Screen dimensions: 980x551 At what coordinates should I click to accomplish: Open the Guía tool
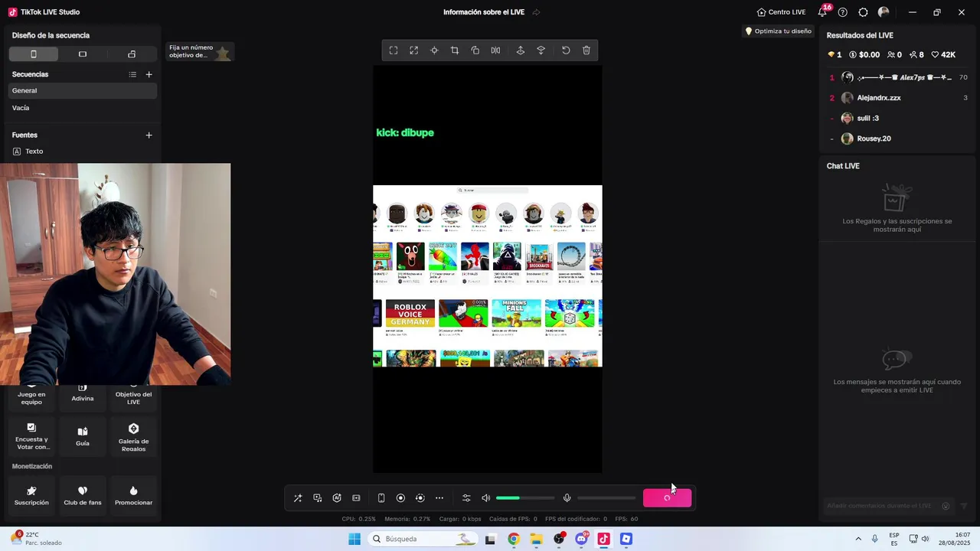[83, 437]
